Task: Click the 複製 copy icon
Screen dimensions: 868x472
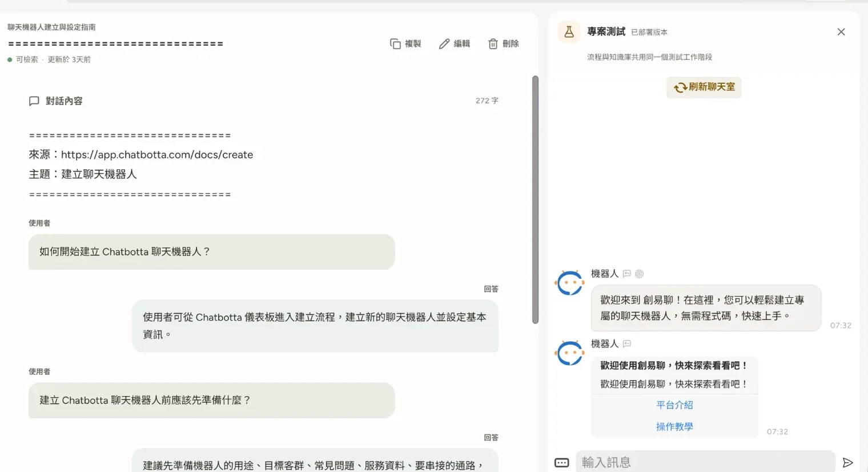Action: (x=395, y=44)
